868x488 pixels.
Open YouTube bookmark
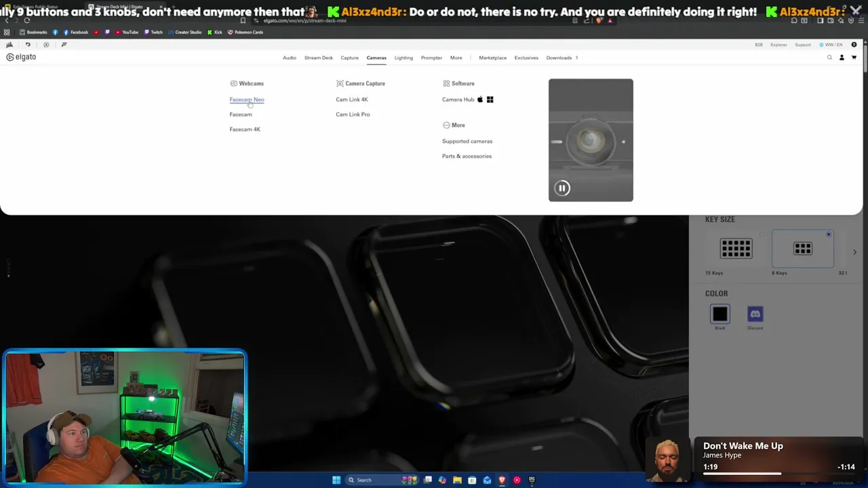[x=127, y=32]
